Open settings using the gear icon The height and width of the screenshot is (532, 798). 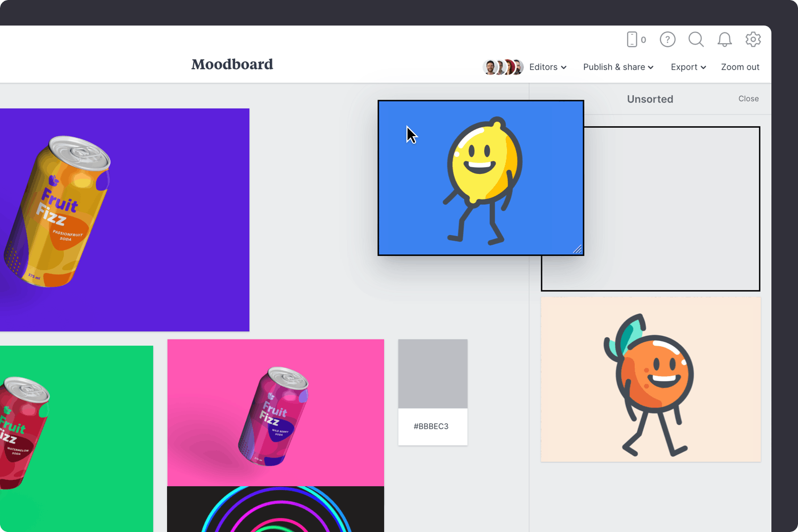coord(753,39)
